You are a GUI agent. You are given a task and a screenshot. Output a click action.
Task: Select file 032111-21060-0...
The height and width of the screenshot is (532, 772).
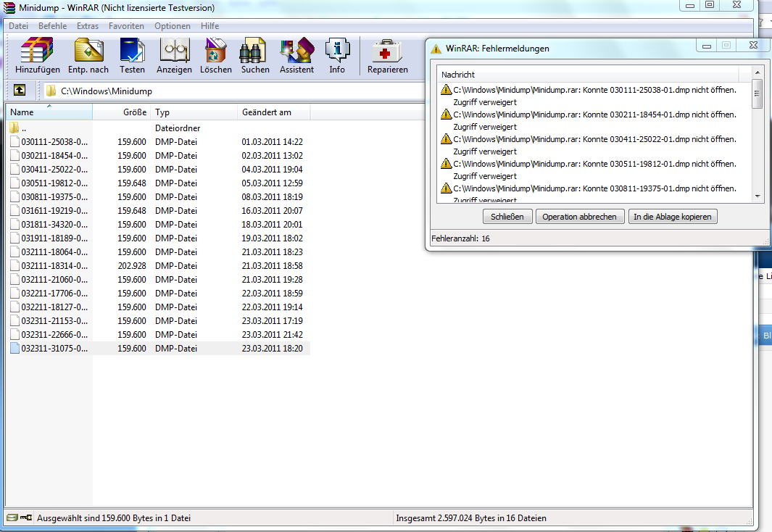pos(54,280)
